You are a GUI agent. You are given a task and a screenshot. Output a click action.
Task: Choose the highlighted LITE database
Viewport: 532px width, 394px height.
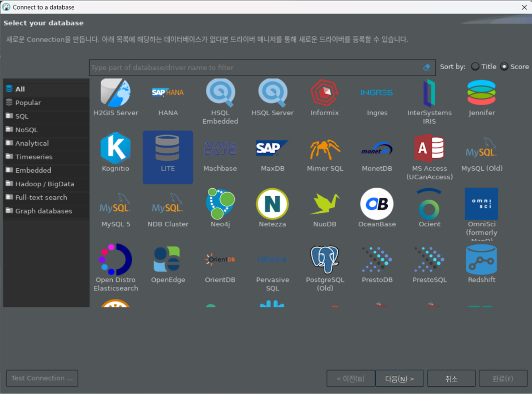click(168, 157)
